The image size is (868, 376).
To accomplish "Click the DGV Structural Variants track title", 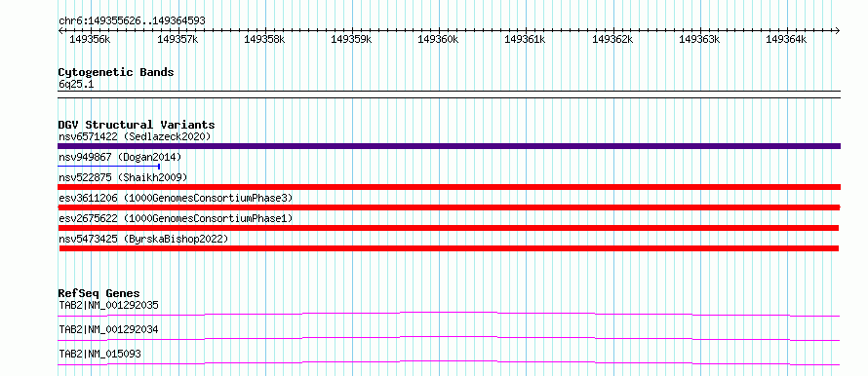I will coord(137,125).
